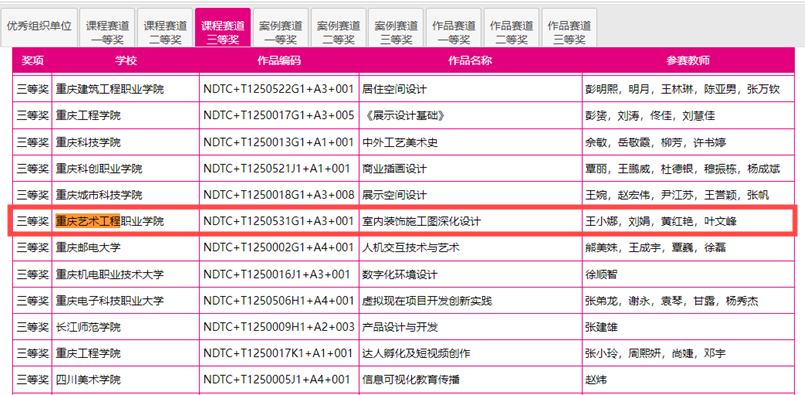This screenshot has height=395, width=805.
Task: Select school cell 重庆机电职业技术大学
Action: pyautogui.click(x=126, y=275)
